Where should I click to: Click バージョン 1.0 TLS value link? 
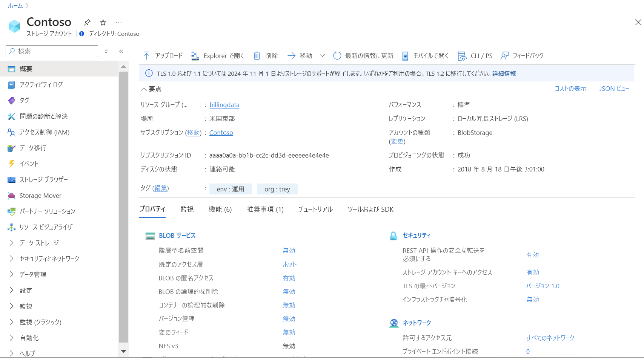coord(543,286)
